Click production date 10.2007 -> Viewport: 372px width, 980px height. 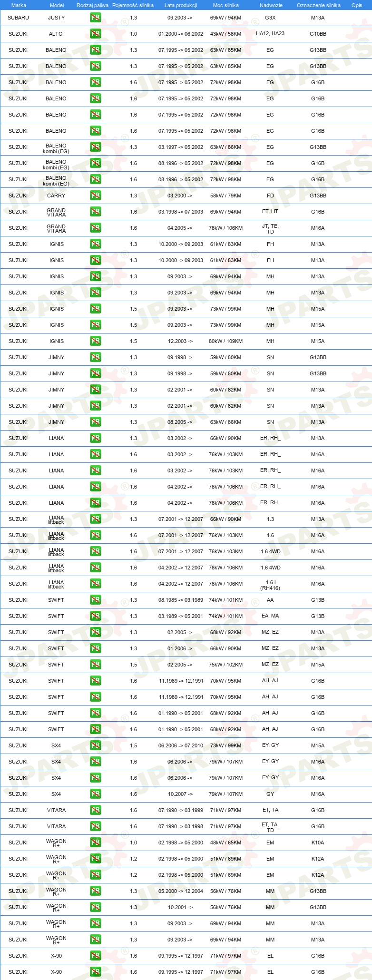pos(180,794)
